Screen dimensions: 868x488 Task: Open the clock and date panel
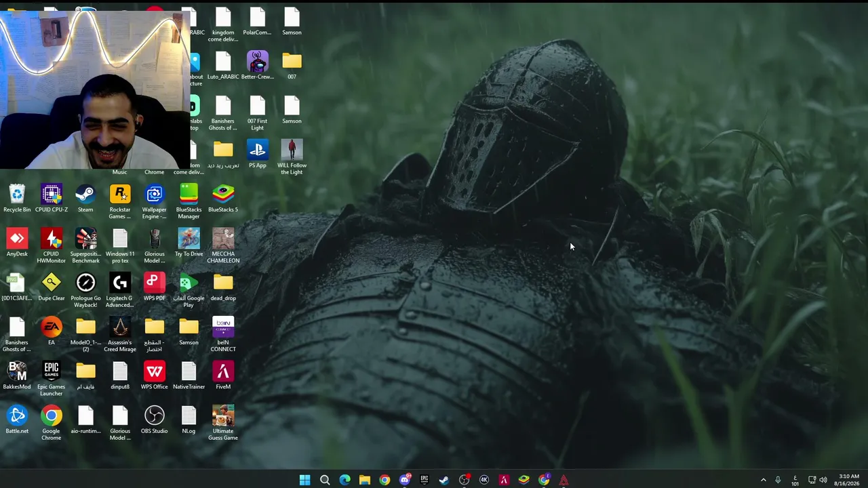pos(848,480)
